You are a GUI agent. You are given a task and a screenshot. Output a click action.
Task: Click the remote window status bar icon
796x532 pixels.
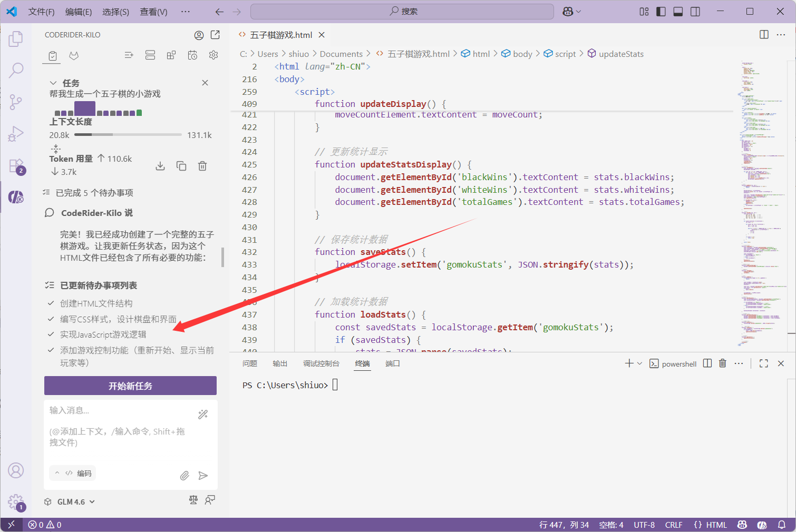click(x=12, y=525)
